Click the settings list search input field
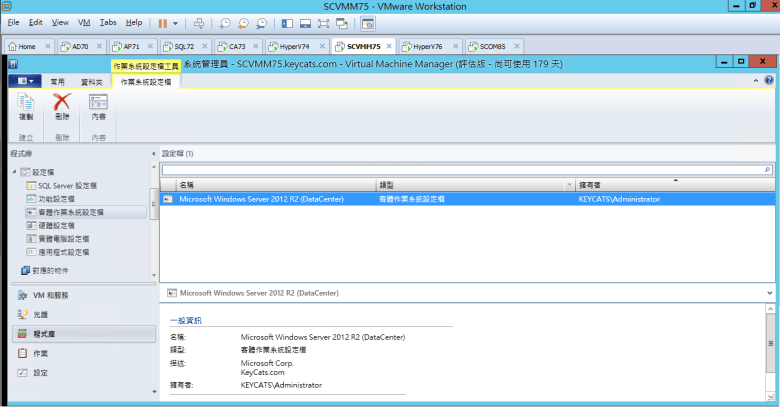Image resolution: width=780 pixels, height=407 pixels. pyautogui.click(x=460, y=170)
